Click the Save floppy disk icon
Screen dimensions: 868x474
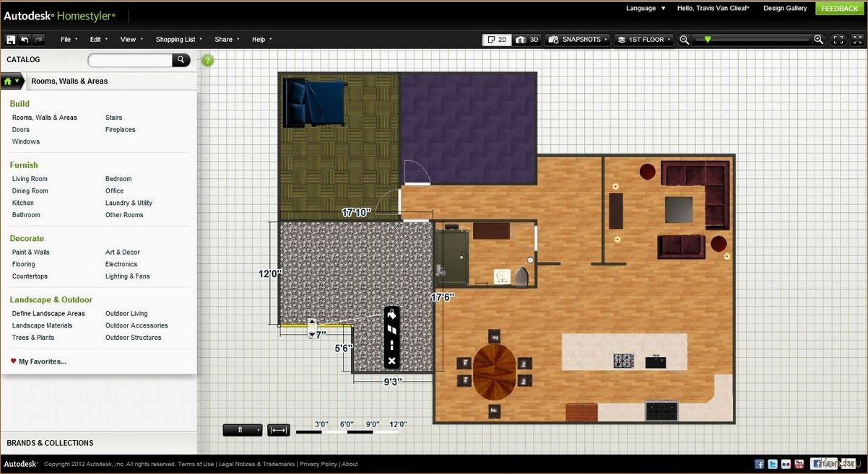11,40
